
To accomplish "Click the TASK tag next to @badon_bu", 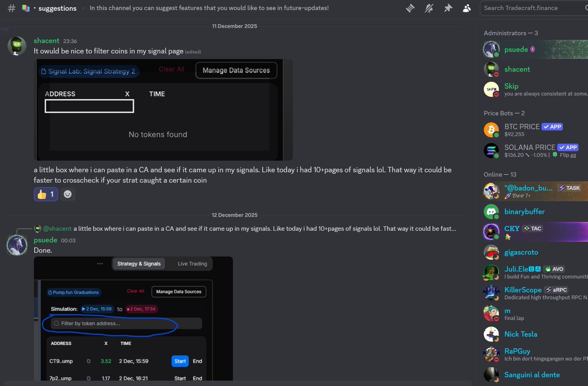I will tap(569, 188).
